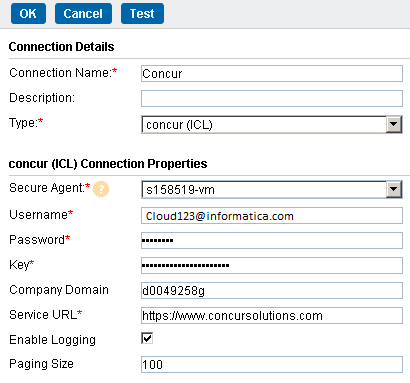Select the Type label
This screenshot has width=410, height=383.
tap(26, 123)
